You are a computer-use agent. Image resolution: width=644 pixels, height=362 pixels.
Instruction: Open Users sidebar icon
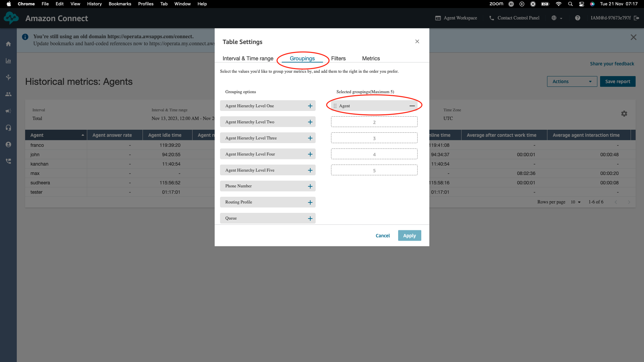8,94
